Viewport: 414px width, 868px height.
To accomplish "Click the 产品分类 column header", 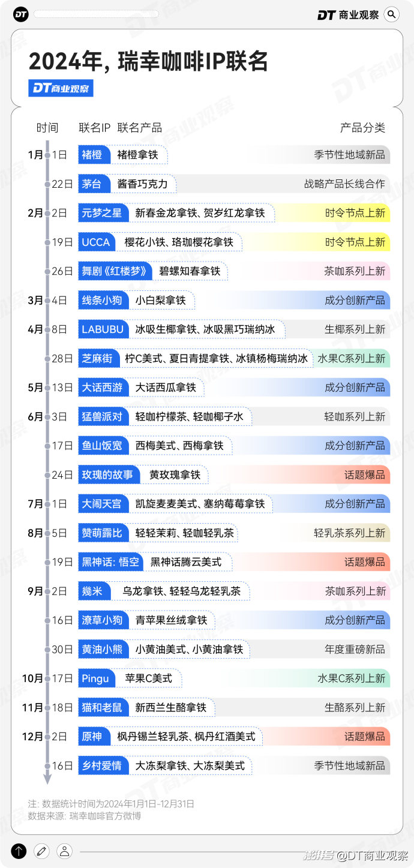I will coord(362,127).
